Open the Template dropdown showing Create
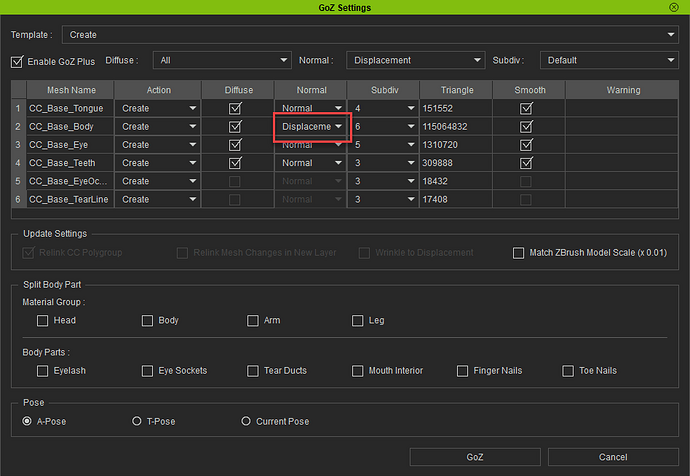This screenshot has height=476, width=690. (x=370, y=34)
